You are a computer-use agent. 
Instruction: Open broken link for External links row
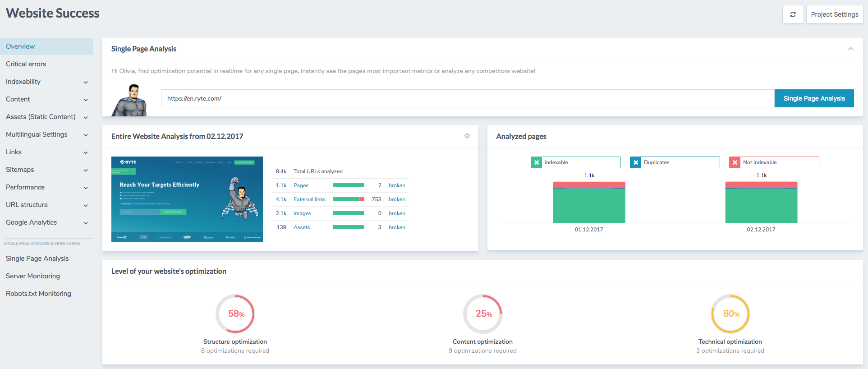tap(397, 199)
